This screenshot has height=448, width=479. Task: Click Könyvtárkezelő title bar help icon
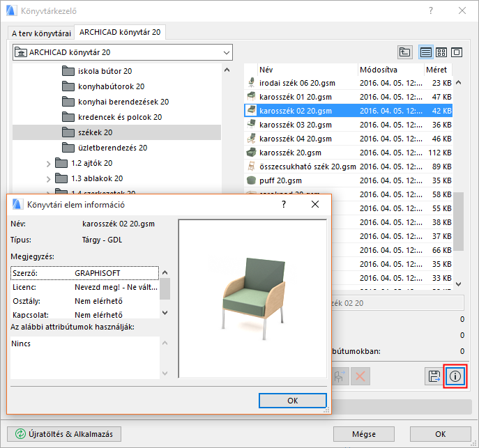pos(431,11)
